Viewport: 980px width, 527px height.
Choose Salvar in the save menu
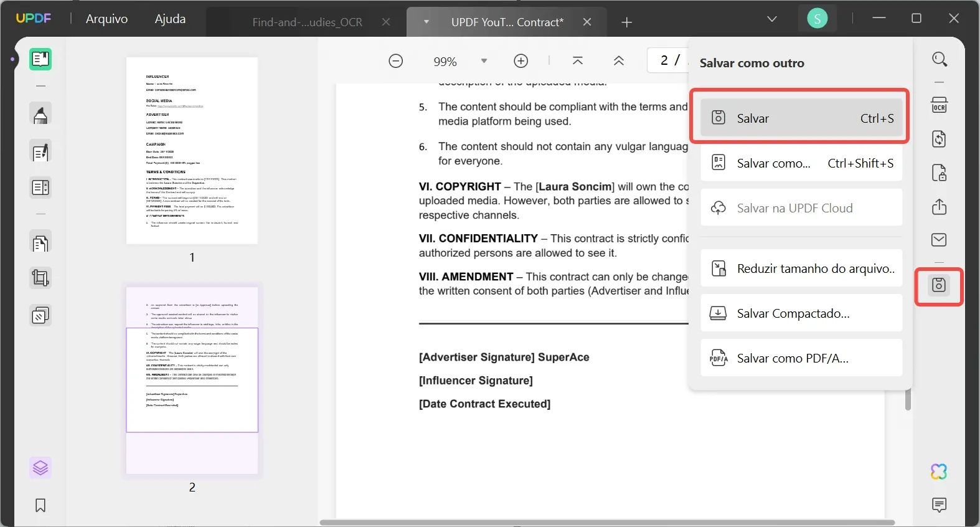point(801,118)
